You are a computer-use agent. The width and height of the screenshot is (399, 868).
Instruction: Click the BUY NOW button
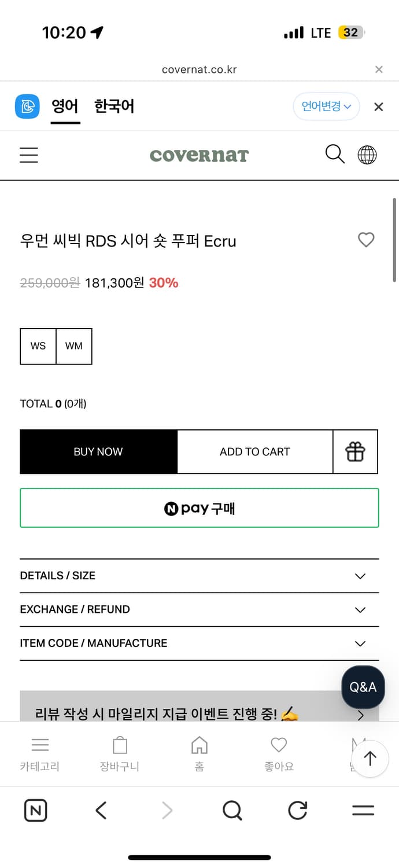point(98,451)
